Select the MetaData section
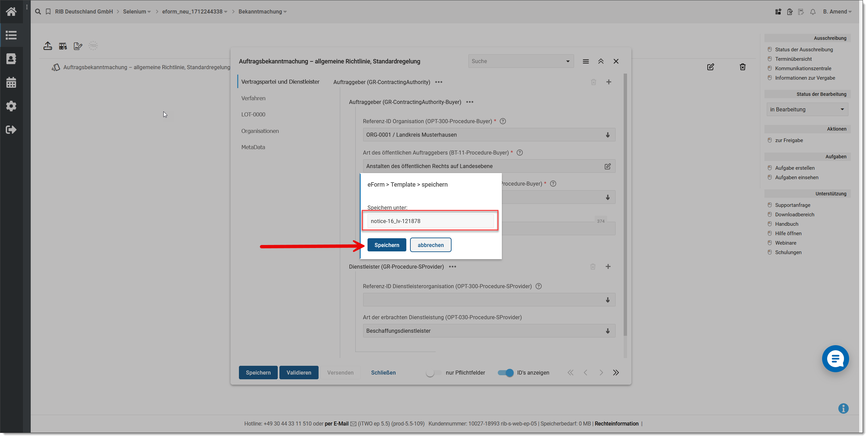The image size is (868, 438). [253, 147]
